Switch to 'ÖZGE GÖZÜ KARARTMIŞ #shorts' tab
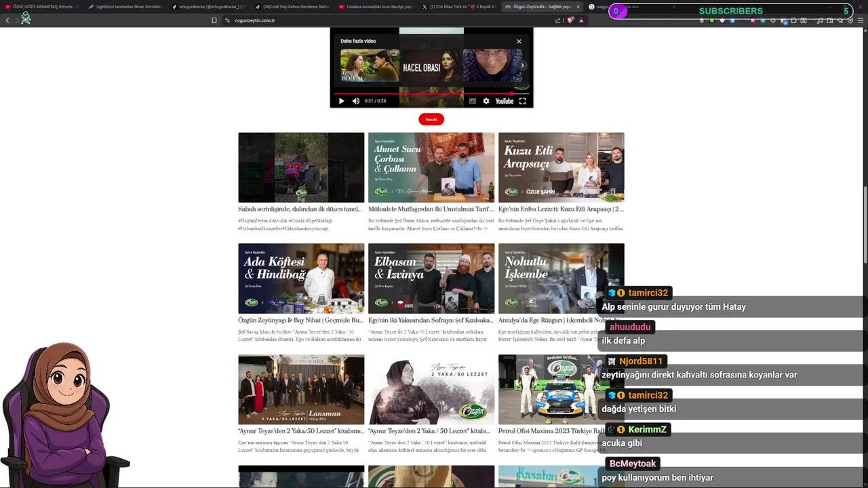Screen dimensions: 868x488 pyautogui.click(x=41, y=7)
